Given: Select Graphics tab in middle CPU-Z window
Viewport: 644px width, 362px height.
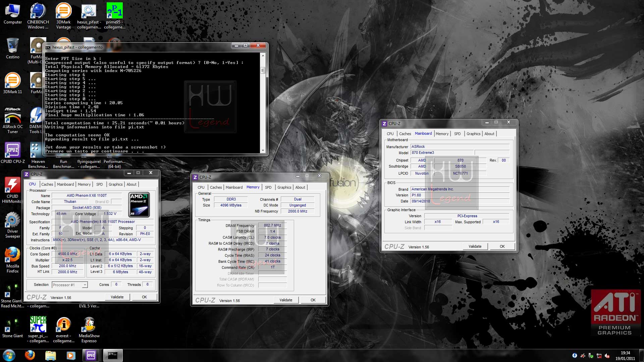Looking at the screenshot, I should (x=284, y=187).
